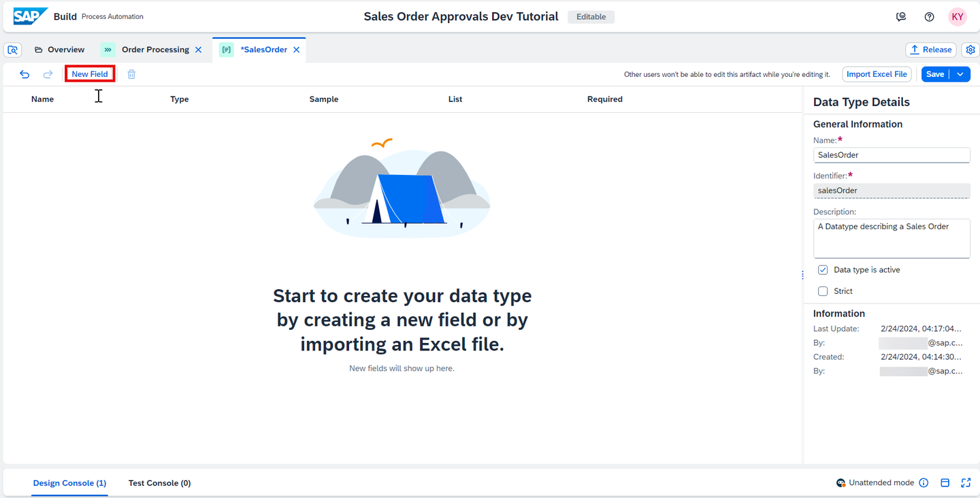Toggle the console panel layout icon
Viewport: 980px width, 498px height.
(x=945, y=483)
